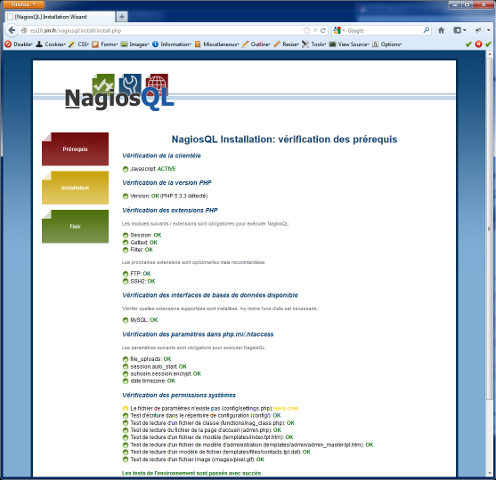Click the yellow Installation step button
The height and width of the screenshot is (480, 496).
(75, 188)
